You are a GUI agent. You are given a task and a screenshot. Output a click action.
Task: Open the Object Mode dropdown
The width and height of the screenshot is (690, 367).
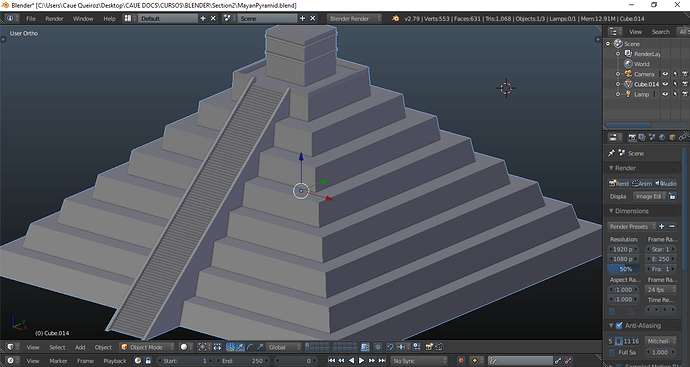[x=147, y=347]
